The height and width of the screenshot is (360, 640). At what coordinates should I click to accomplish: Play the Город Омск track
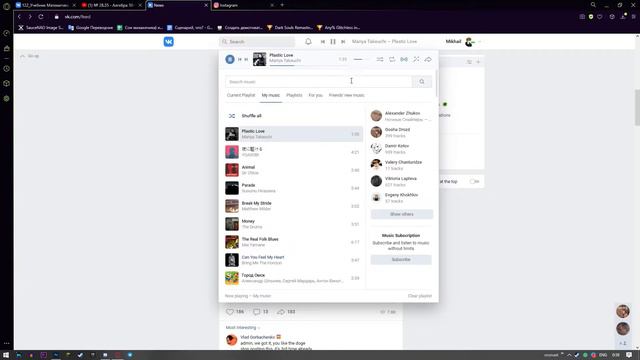point(293,278)
